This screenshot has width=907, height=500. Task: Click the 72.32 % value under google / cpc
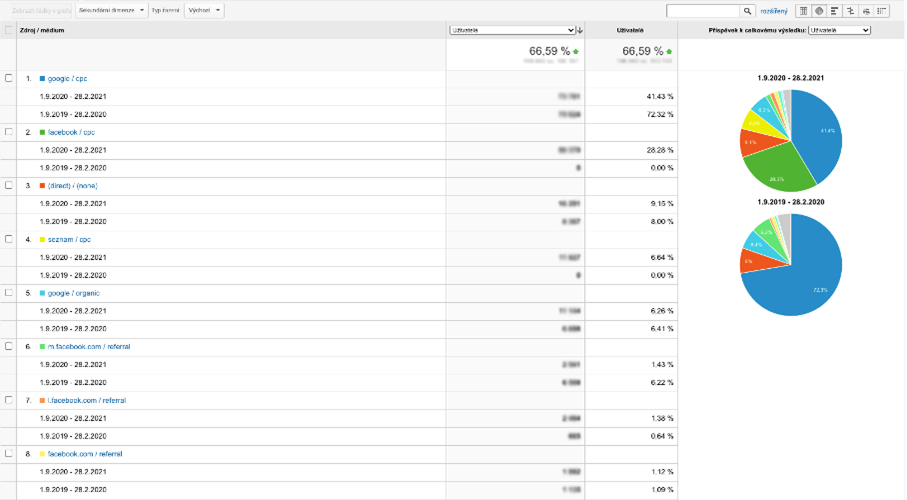click(x=660, y=115)
